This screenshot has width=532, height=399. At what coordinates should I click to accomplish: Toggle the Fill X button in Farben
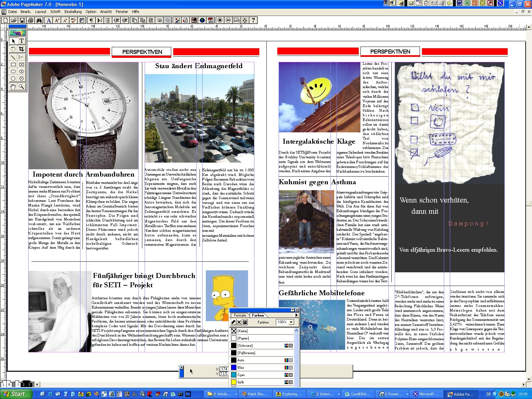239,322
